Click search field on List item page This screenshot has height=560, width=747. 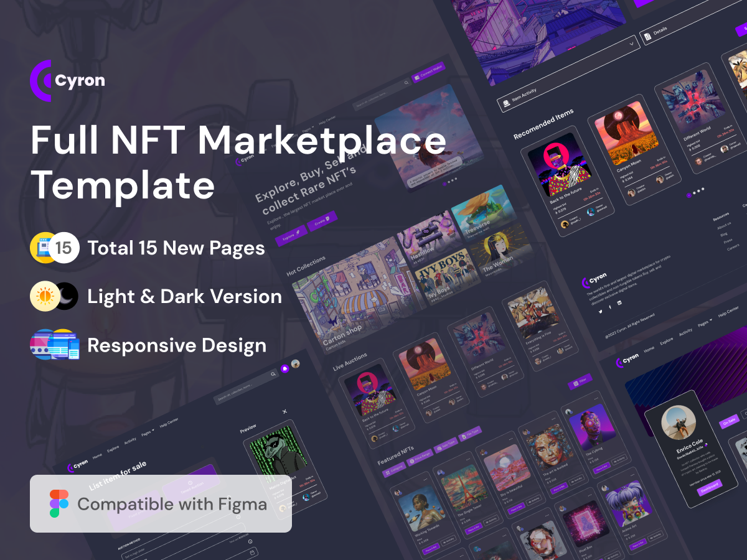(x=246, y=387)
